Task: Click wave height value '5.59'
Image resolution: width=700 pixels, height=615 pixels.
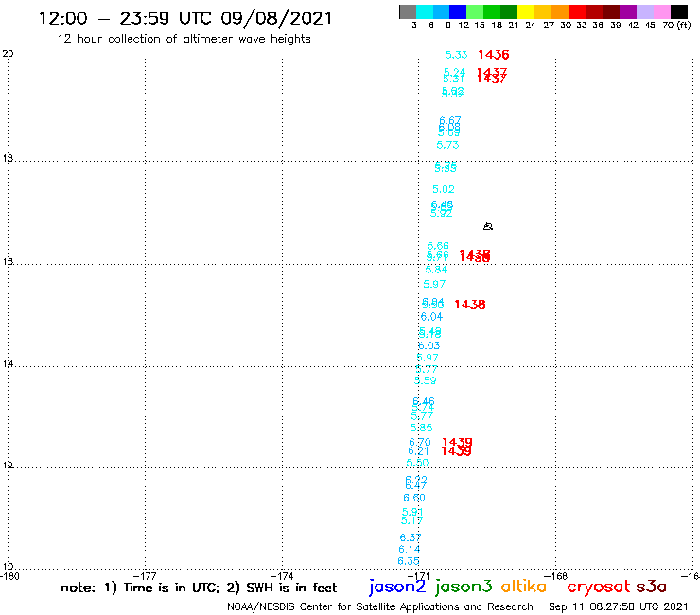Action: pyautogui.click(x=425, y=380)
